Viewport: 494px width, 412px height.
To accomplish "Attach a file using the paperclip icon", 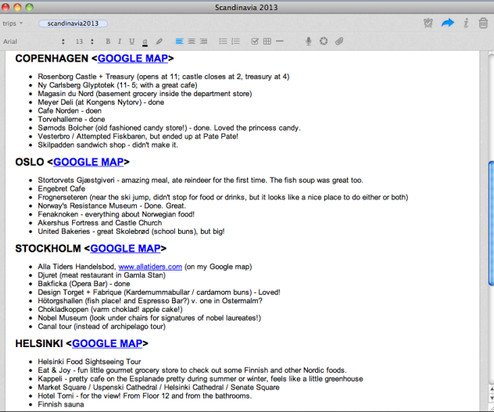I will (339, 41).
